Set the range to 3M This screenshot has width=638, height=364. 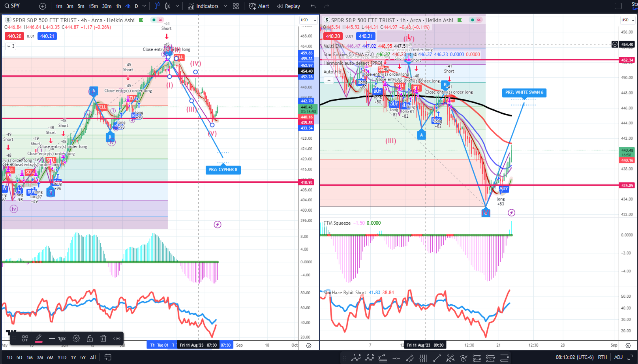pos(40,358)
